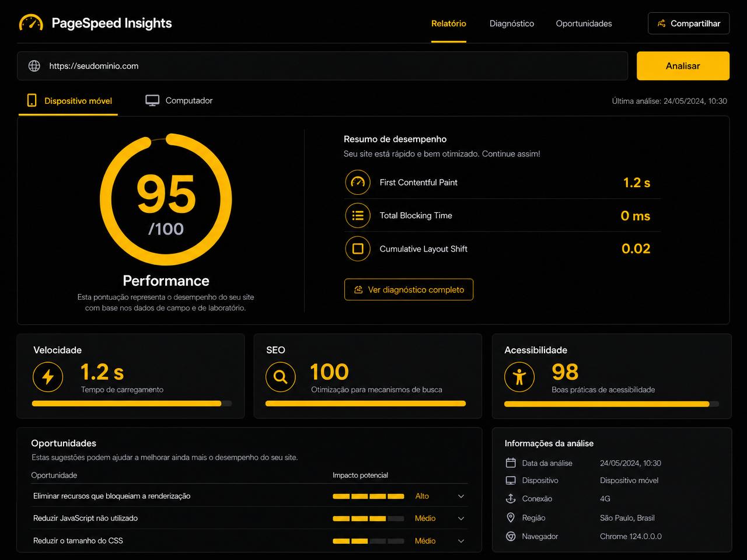Click the SEO progress bar
The height and width of the screenshot is (560, 747).
365,403
